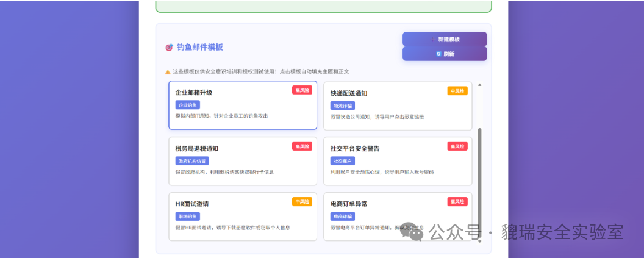This screenshot has height=258, width=644.
Task: Click the target icon beside 钓鱼邮件模板
Action: (x=169, y=48)
